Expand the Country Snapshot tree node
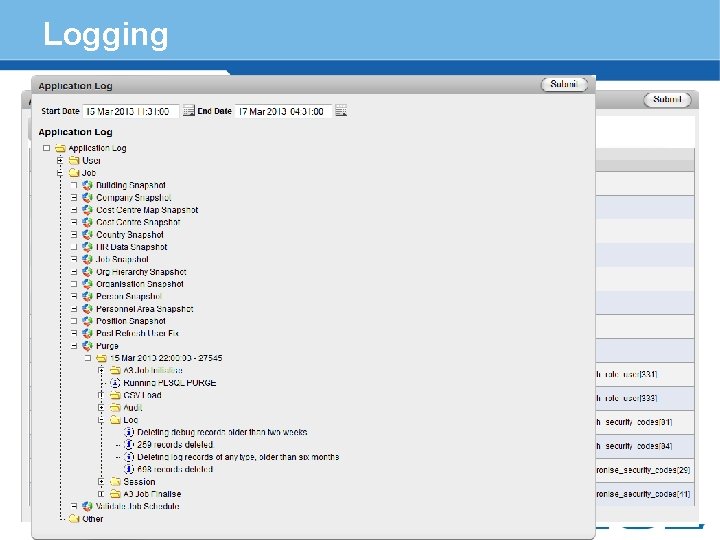Screen dimensions: 720x540 74,235
